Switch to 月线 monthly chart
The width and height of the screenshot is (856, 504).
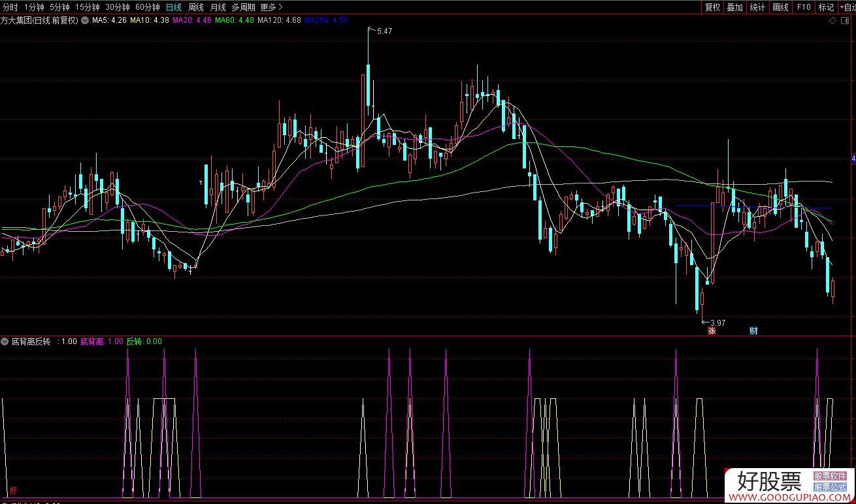(218, 7)
